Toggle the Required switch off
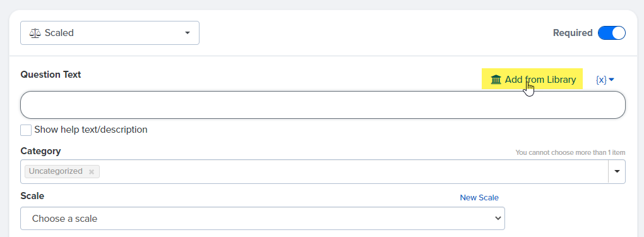The image size is (644, 237). (612, 33)
